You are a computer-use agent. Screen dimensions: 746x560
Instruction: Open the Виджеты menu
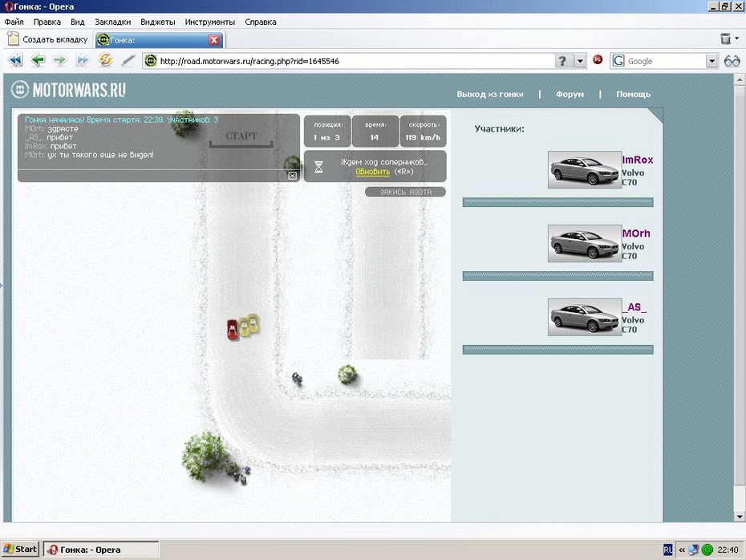pyautogui.click(x=158, y=22)
